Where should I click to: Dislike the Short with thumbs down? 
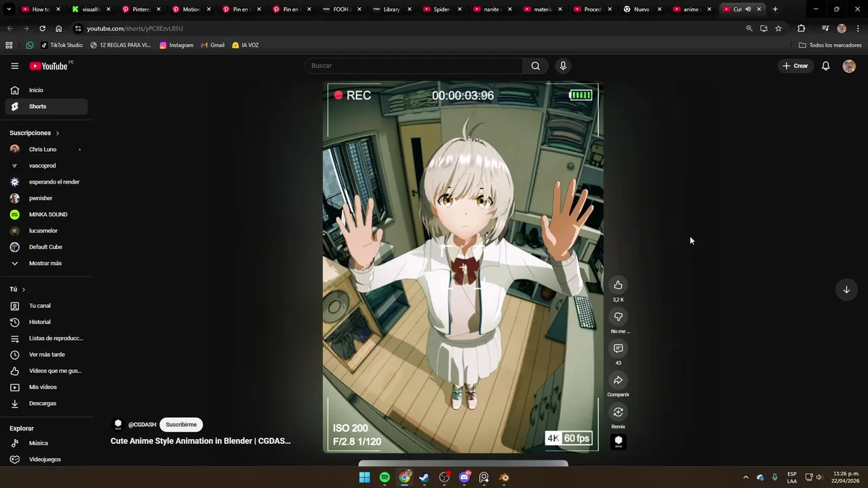(618, 317)
